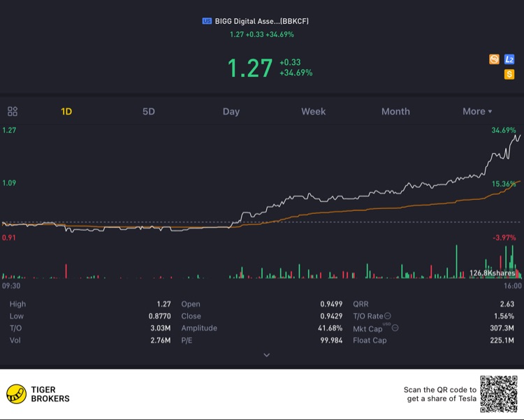Tap the 09:30 time axis label
The width and height of the screenshot is (524, 420).
(11, 286)
